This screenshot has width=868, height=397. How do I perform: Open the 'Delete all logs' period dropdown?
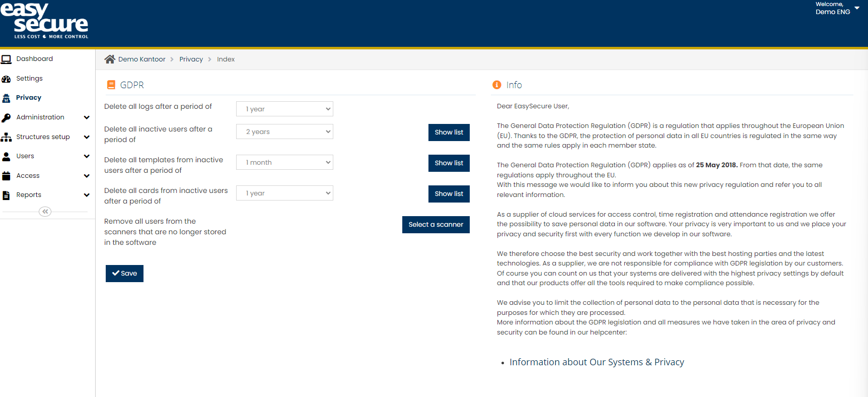coord(284,109)
